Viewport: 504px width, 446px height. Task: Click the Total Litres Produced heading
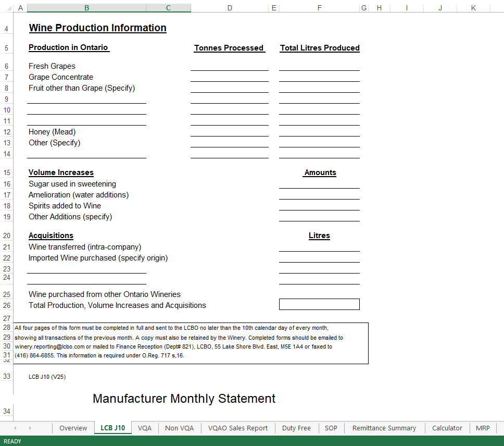click(320, 48)
